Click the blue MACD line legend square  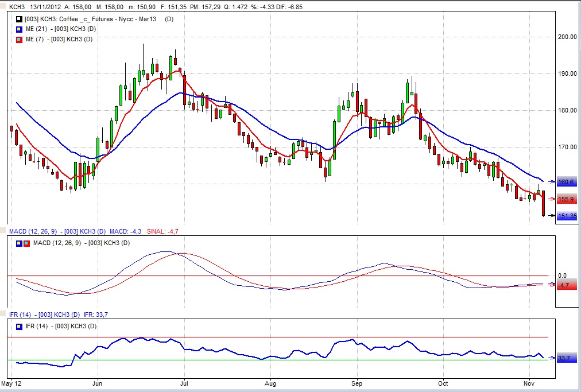(x=20, y=243)
